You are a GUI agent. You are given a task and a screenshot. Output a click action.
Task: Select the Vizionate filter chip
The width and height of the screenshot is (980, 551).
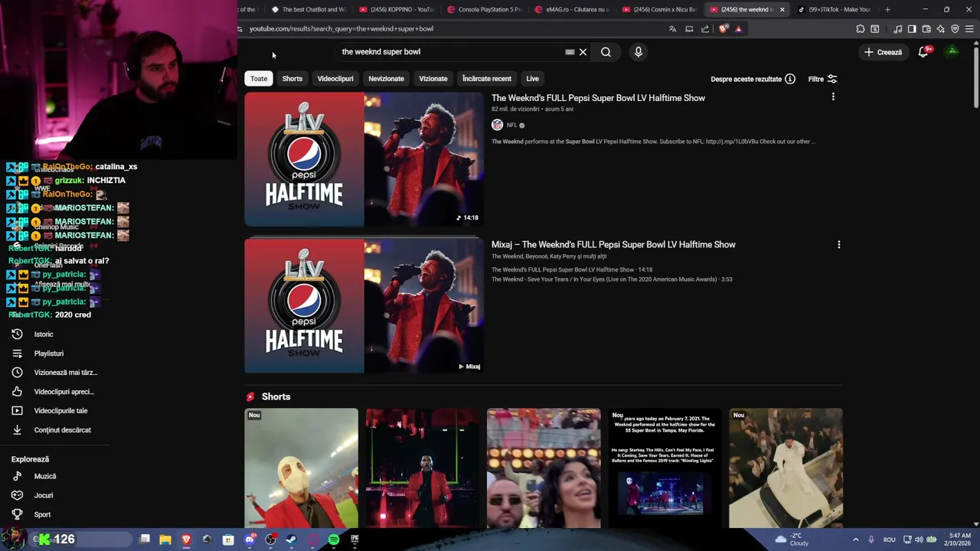(x=433, y=79)
